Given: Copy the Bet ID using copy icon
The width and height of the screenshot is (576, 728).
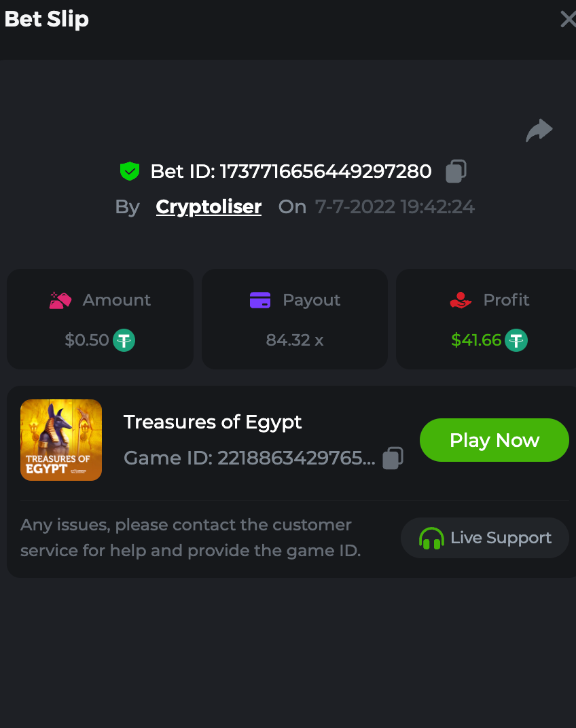Looking at the screenshot, I should point(456,172).
